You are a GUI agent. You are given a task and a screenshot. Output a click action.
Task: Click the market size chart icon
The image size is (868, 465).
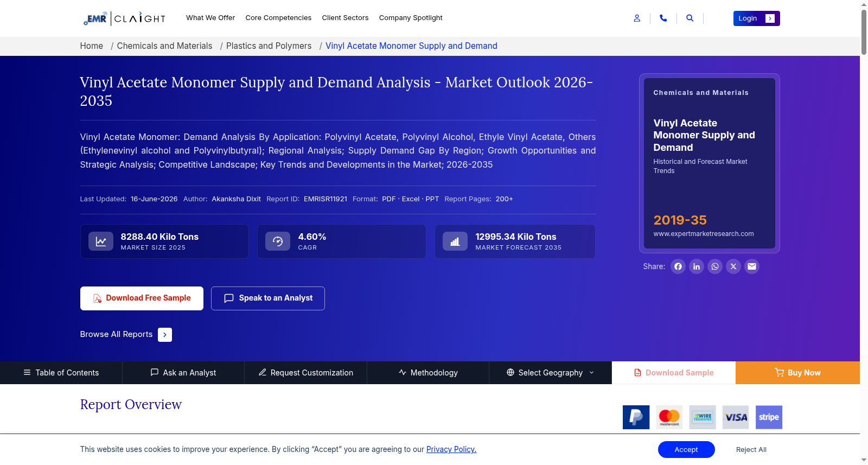point(101,241)
